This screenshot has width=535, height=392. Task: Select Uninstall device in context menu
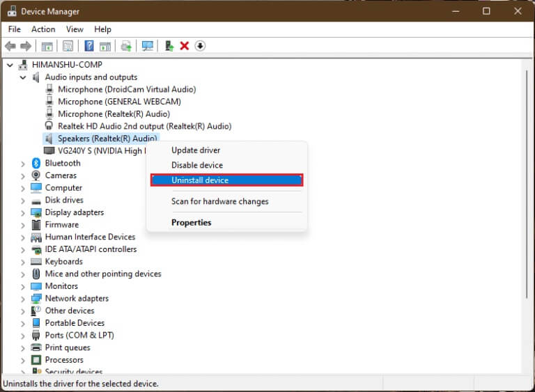click(x=226, y=180)
